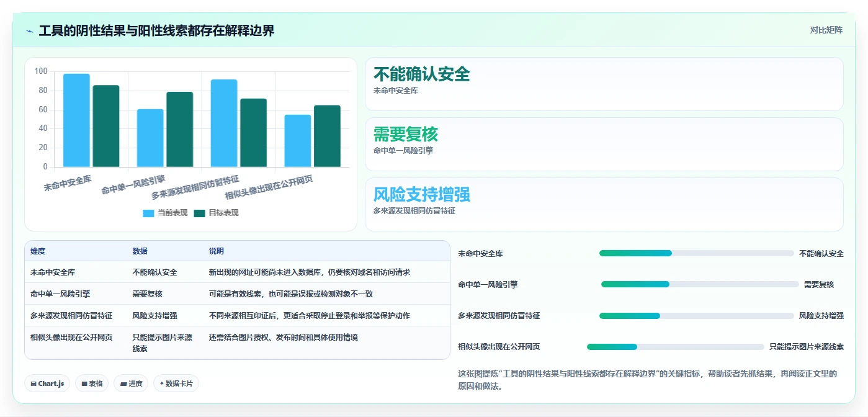Toggle the 目标表现 legend swatch
Image resolution: width=868 pixels, height=417 pixels.
pos(199,213)
